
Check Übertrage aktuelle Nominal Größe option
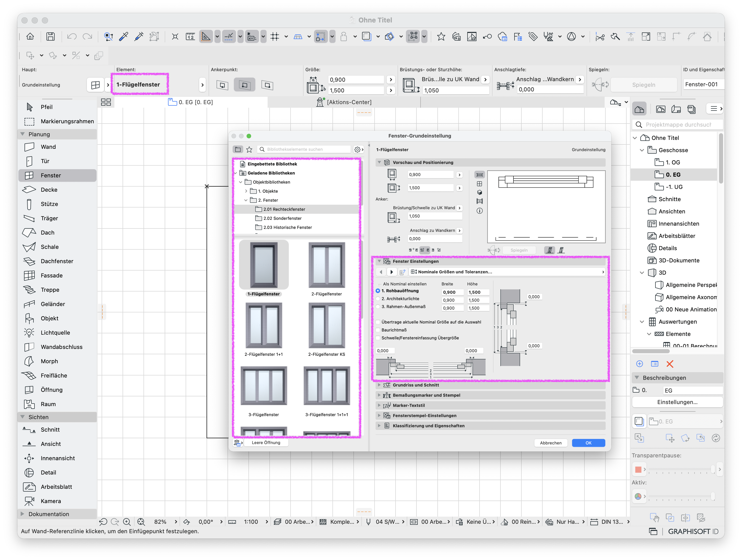378,322
